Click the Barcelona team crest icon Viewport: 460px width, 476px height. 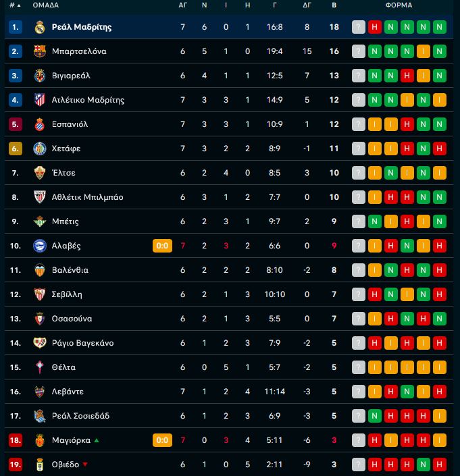(x=40, y=51)
